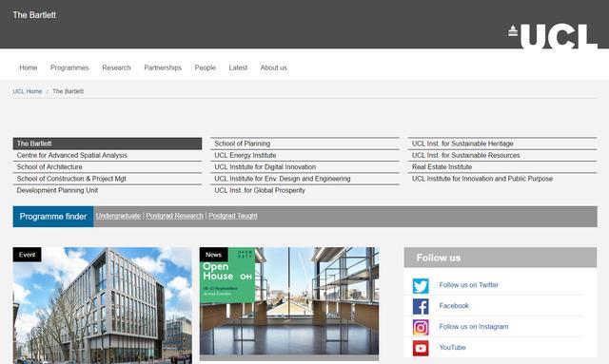
Task: Open the Home menu item
Action: tap(29, 67)
